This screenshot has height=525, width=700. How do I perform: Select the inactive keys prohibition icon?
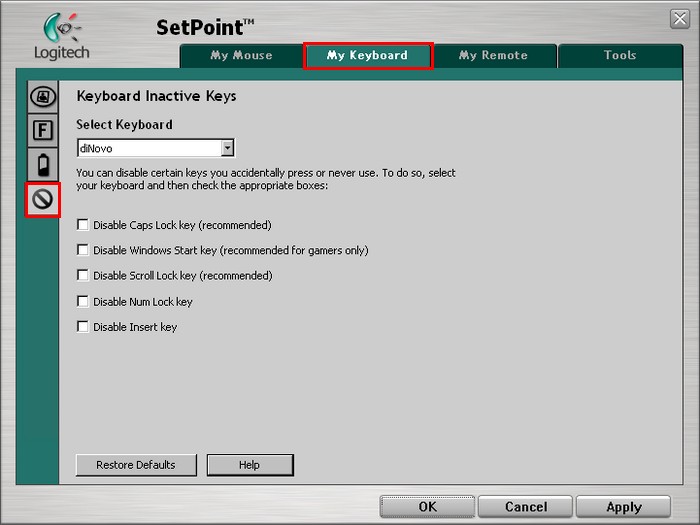(42, 200)
